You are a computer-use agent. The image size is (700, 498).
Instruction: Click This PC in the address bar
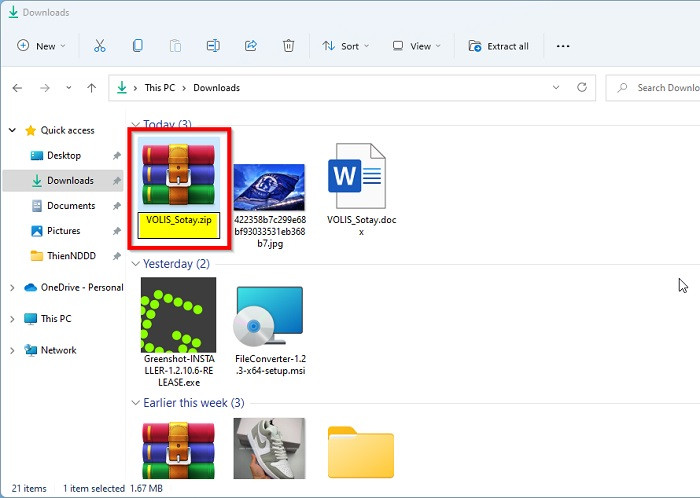tap(160, 88)
